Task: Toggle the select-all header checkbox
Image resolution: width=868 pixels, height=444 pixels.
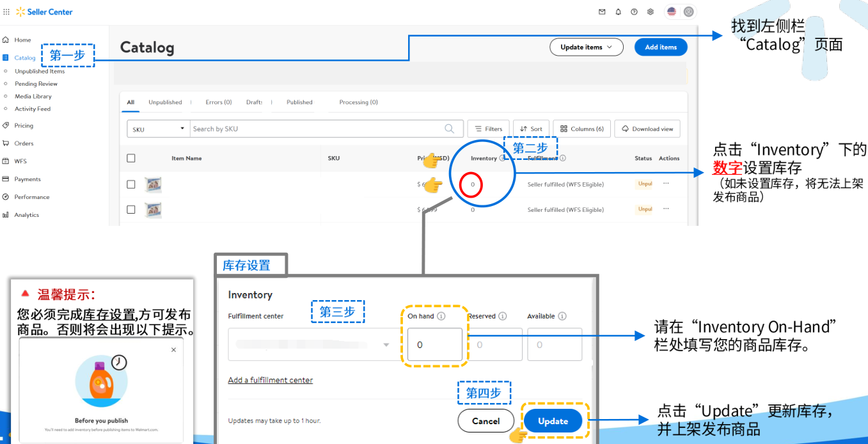Action: pyautogui.click(x=131, y=158)
